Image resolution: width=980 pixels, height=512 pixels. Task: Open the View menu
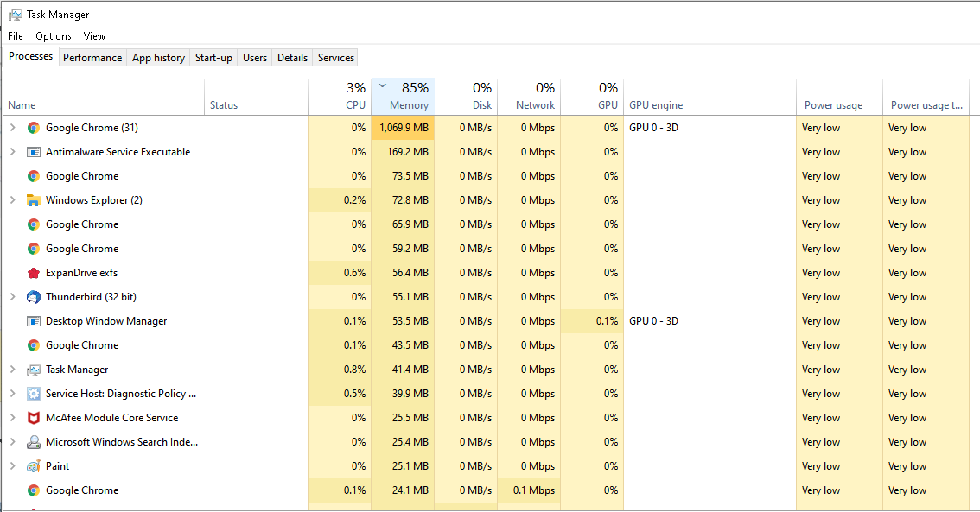94,36
